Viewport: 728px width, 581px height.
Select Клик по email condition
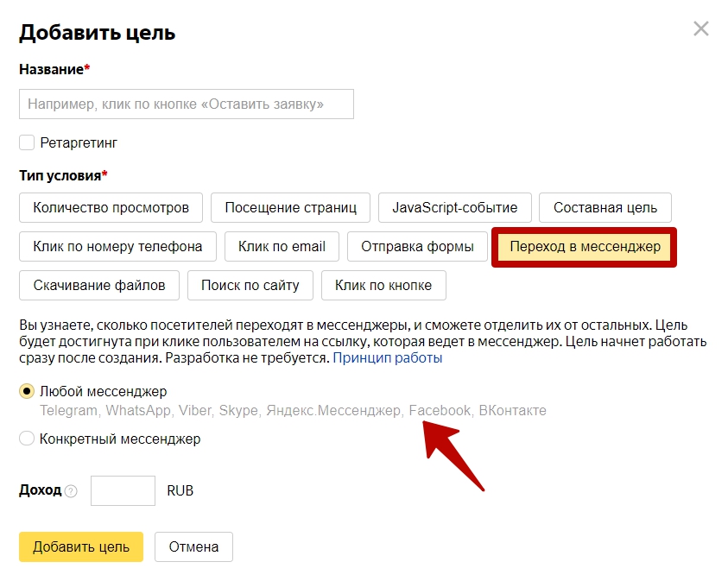(282, 246)
